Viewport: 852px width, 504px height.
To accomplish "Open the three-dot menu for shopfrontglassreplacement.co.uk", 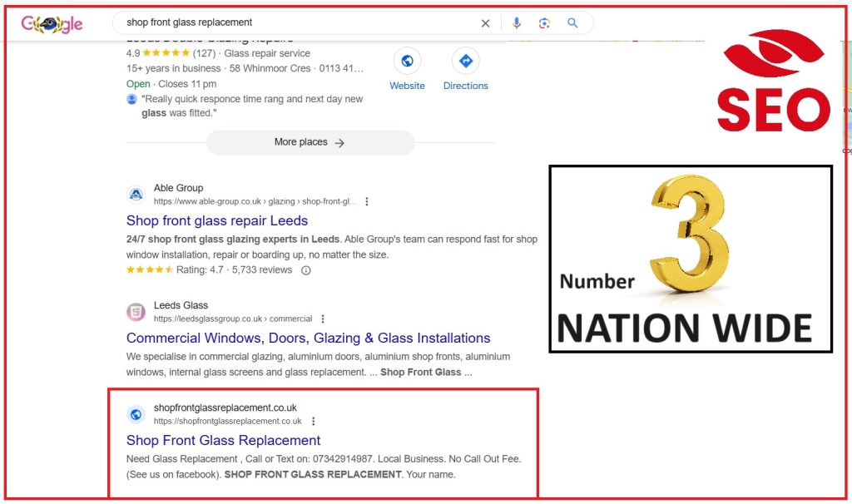I will pos(315,420).
